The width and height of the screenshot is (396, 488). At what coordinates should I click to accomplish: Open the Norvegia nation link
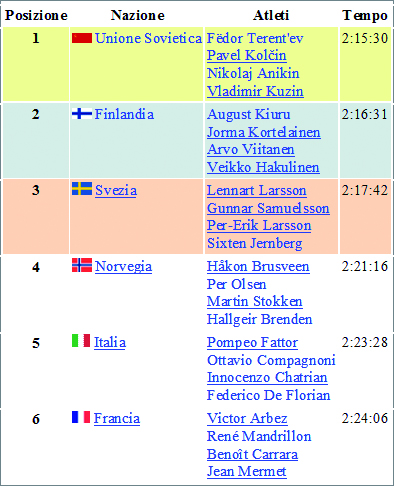123,267
